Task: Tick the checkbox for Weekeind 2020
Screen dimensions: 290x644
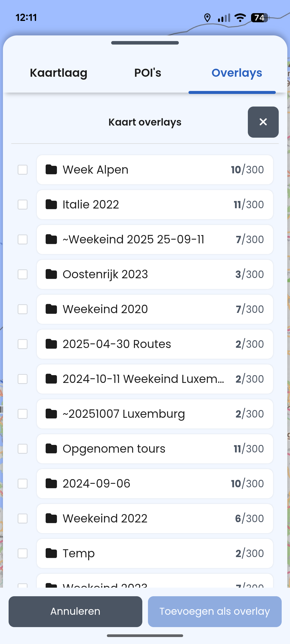Action: 23,309
